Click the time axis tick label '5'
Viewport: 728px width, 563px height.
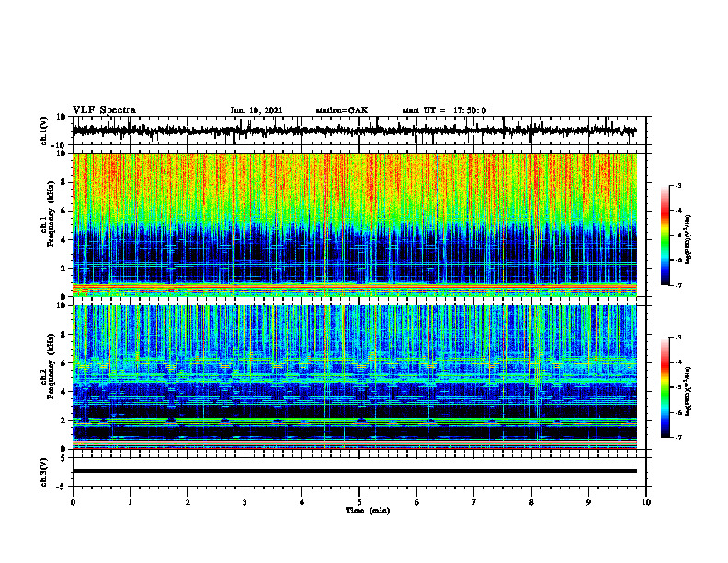pyautogui.click(x=359, y=502)
